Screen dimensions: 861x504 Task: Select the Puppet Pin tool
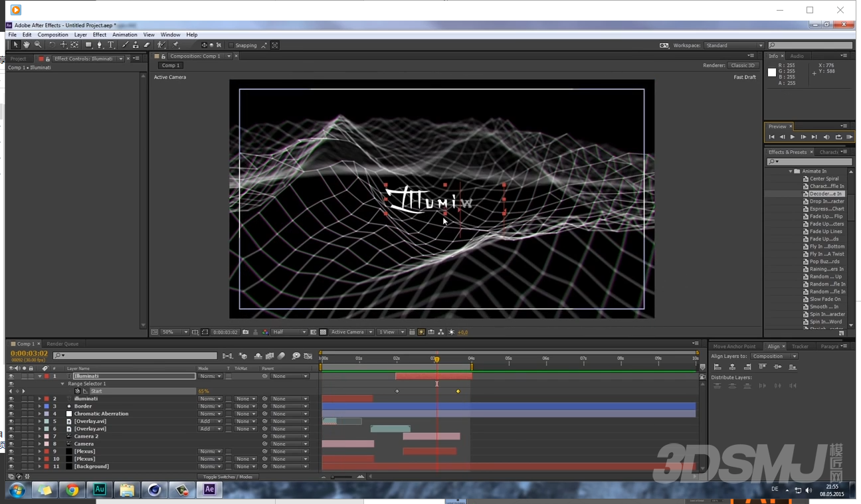[x=175, y=45]
